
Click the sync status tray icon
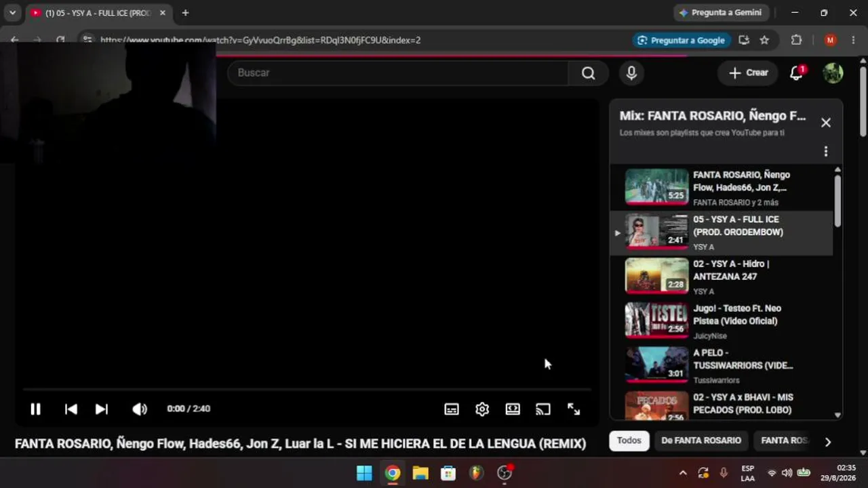tap(703, 473)
